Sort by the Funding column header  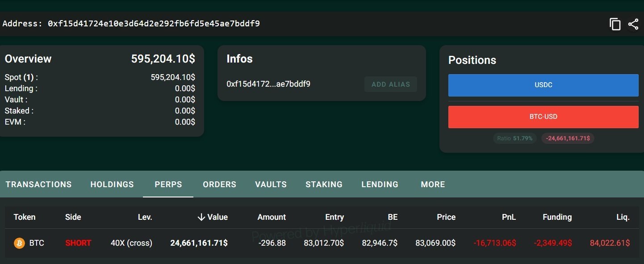coord(557,217)
